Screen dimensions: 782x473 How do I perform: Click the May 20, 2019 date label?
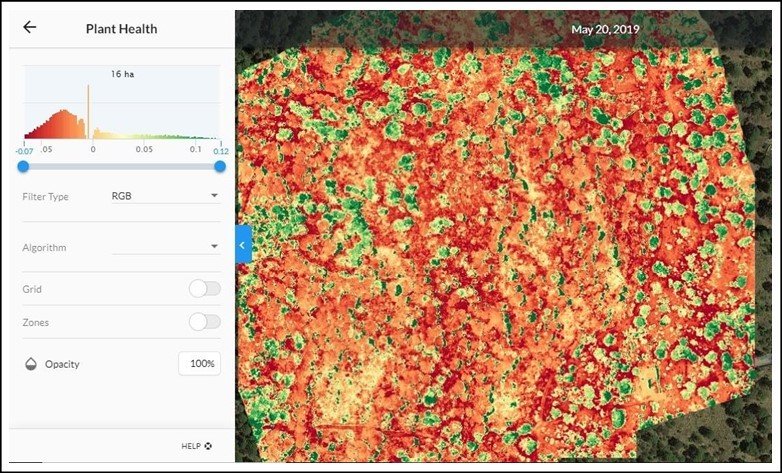coord(605,29)
